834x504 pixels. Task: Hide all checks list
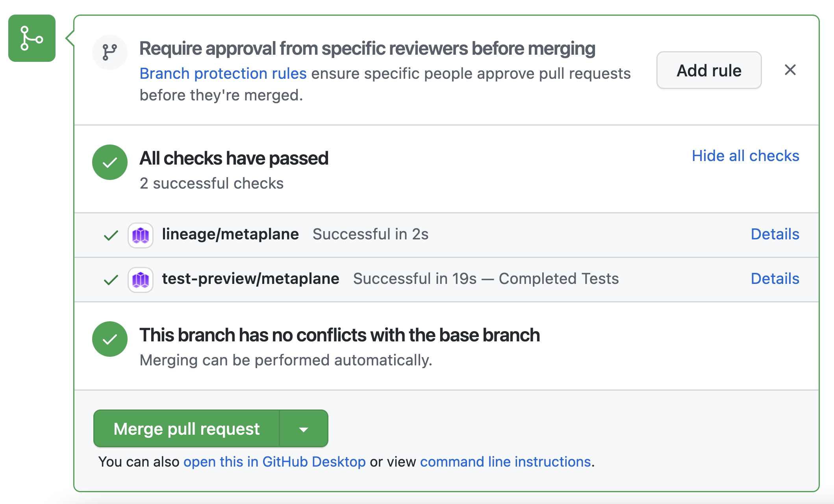tap(745, 156)
